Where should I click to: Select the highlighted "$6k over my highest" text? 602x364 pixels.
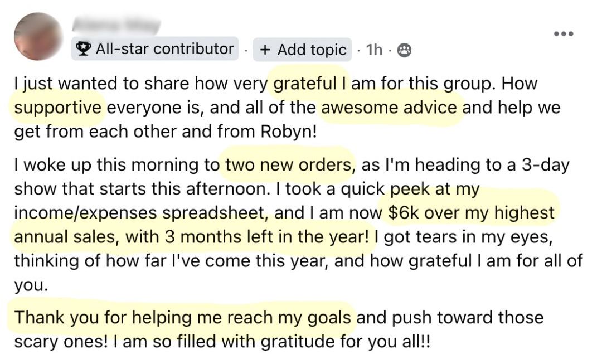[x=472, y=213]
